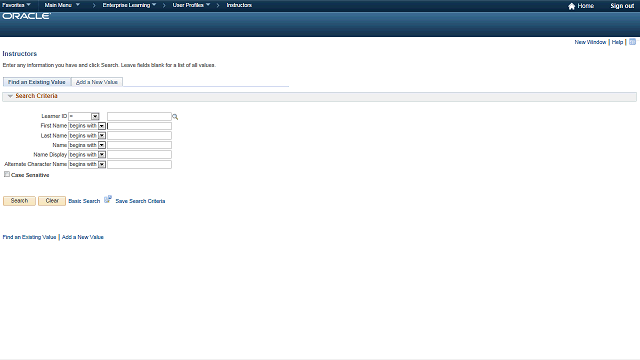Viewport: 640px width, 360px height.
Task: Enable the Case Sensitive checkbox
Action: tap(7, 174)
